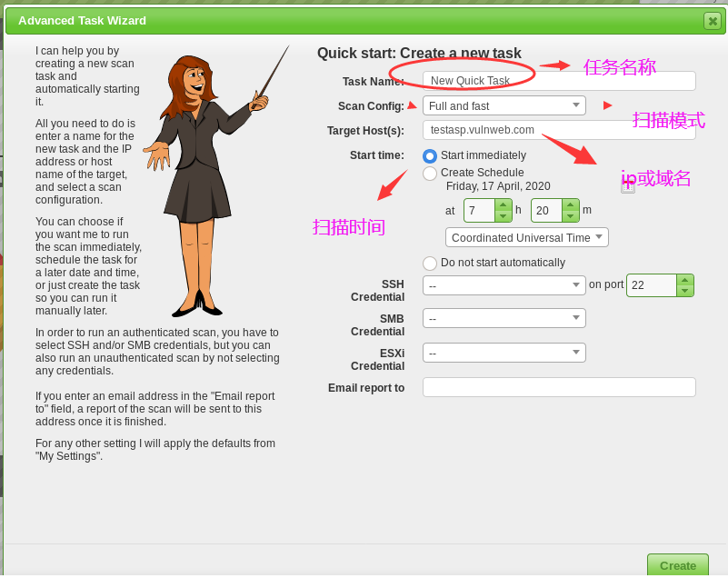Click the hour value field
Screen dimensions: 728x578
[480, 211]
